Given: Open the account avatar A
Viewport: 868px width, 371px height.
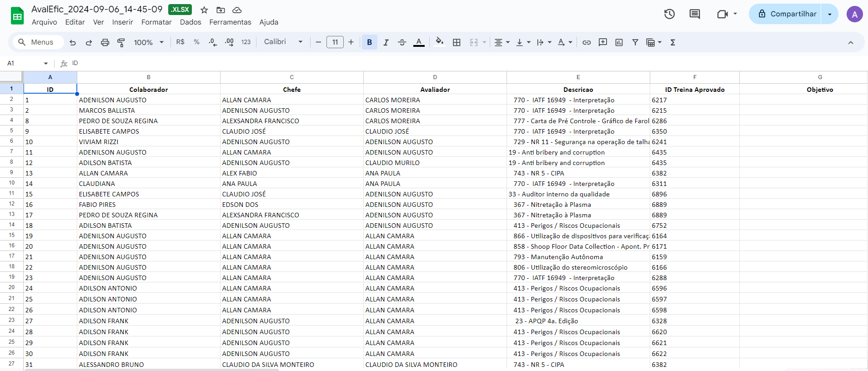Looking at the screenshot, I should pos(855,14).
